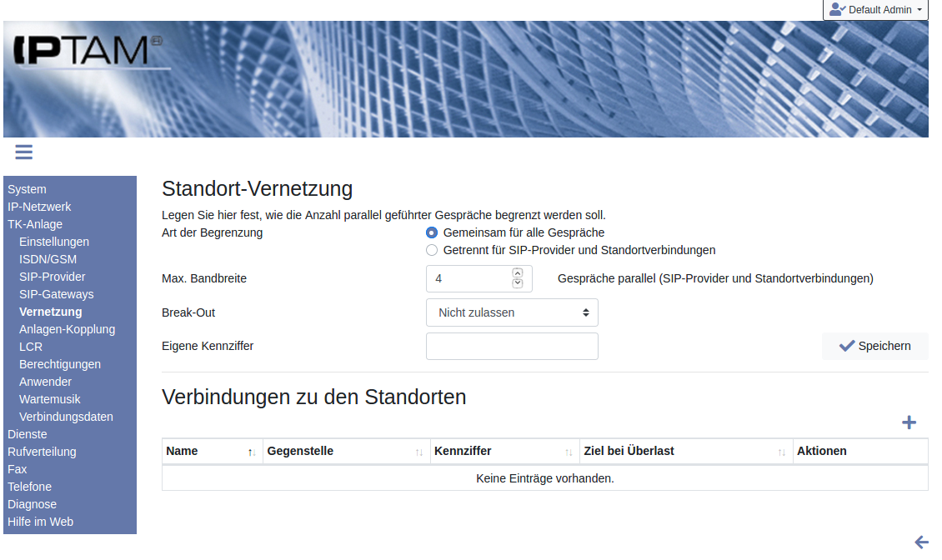Sort table by Name column arrows
This screenshot has height=560, width=942.
(x=252, y=452)
